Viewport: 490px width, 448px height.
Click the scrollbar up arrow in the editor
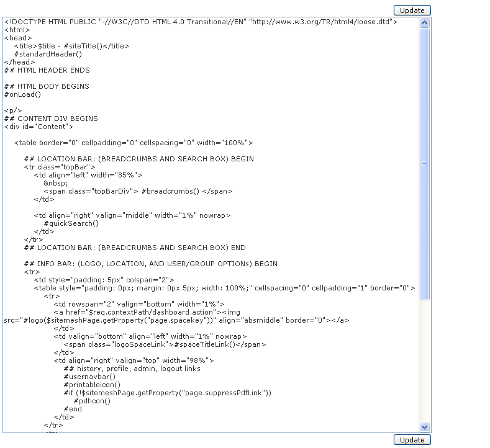(425, 22)
